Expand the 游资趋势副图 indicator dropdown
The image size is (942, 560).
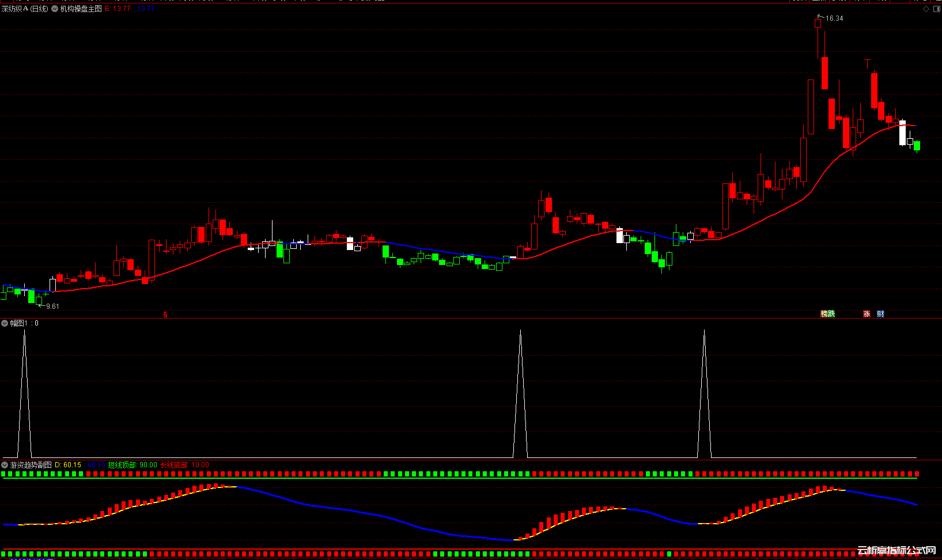5,465
